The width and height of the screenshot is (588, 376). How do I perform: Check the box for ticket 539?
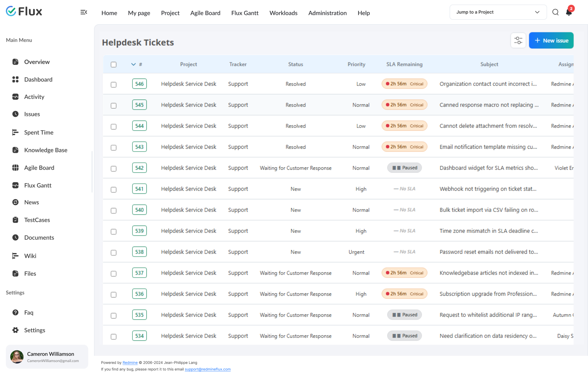coord(113,232)
